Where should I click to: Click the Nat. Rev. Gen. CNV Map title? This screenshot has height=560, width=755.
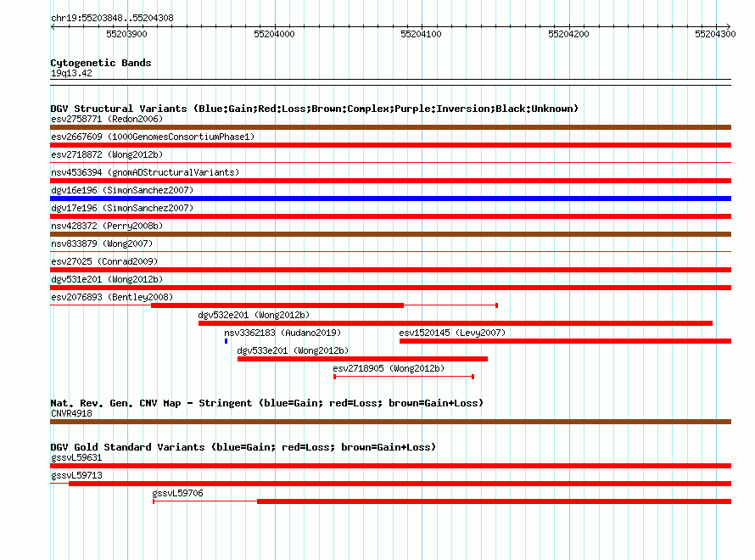point(266,403)
